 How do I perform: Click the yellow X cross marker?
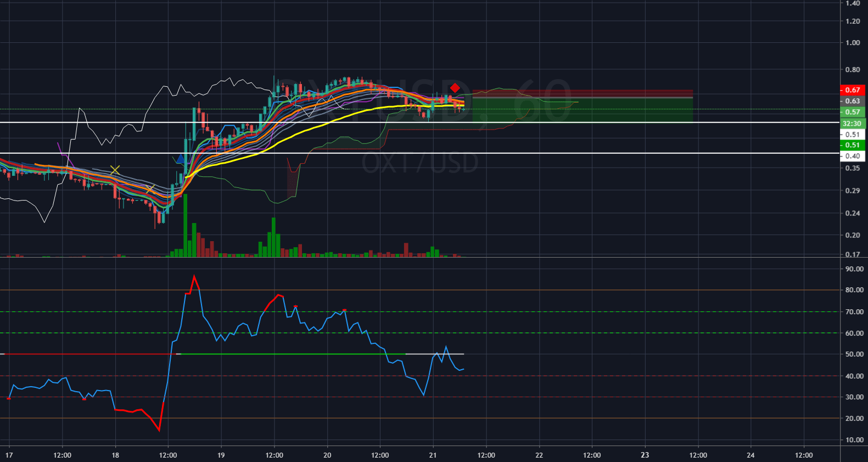click(x=115, y=170)
